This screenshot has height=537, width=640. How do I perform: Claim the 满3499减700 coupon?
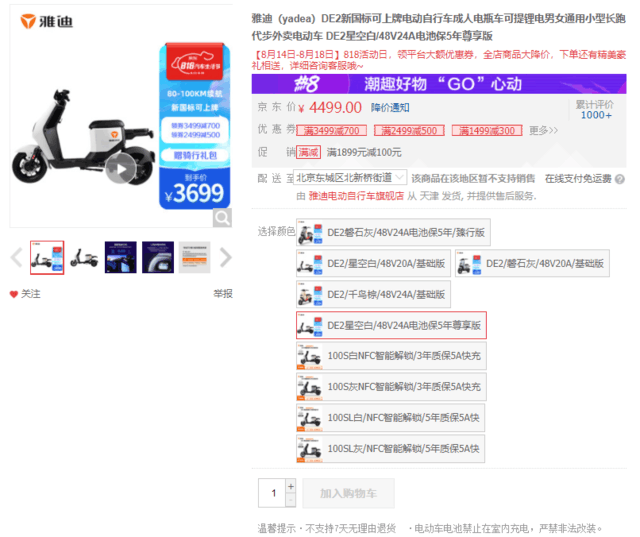pos(331,131)
